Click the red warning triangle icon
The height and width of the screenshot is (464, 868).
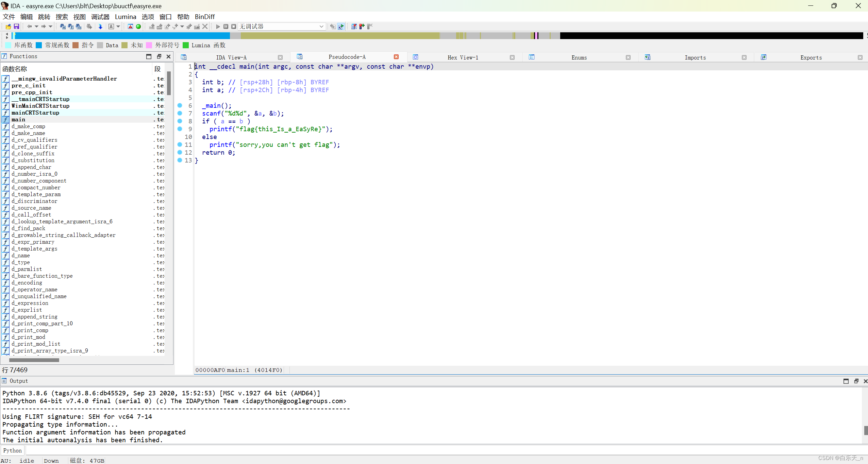tap(130, 27)
